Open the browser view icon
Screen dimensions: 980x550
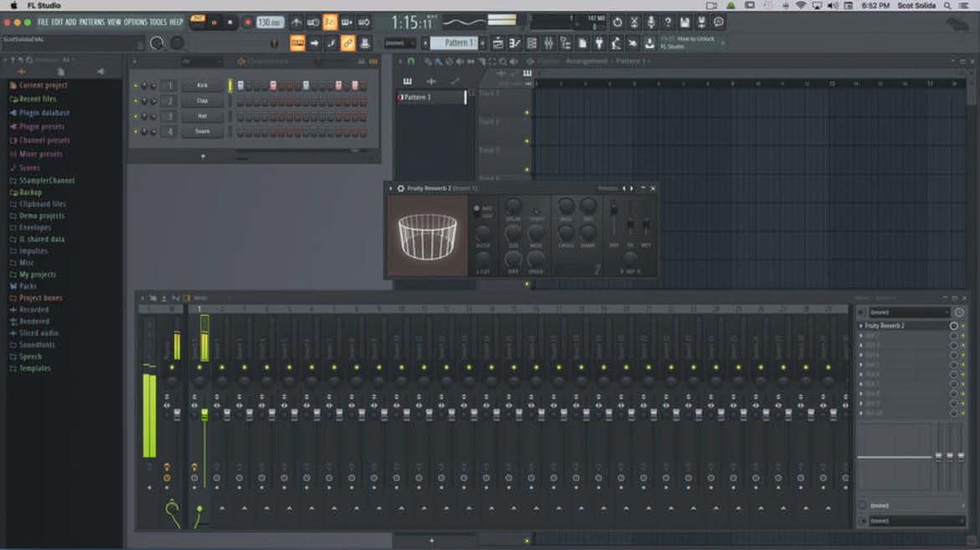pyautogui.click(x=565, y=44)
